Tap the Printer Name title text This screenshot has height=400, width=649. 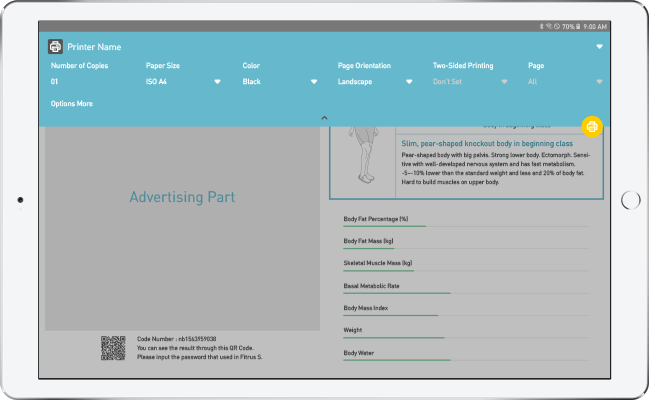tap(94, 46)
